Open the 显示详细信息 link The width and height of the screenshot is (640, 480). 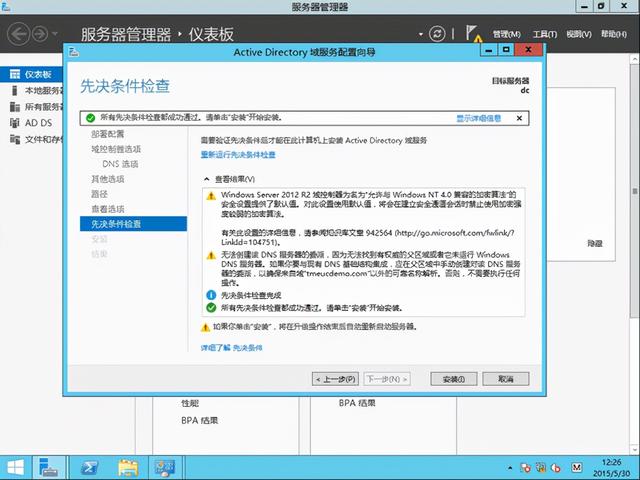[478, 118]
